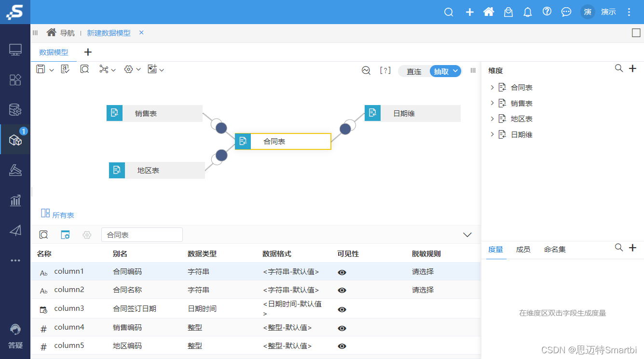Screen dimensions: 644x359
Task: Go to home via top bar house icon
Action: pyautogui.click(x=489, y=12)
